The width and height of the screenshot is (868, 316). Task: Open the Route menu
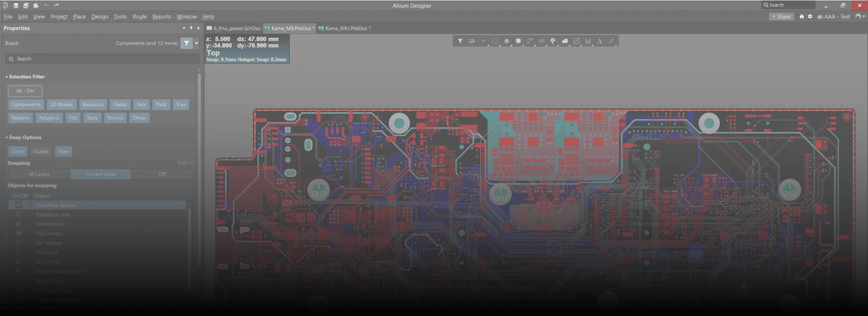coord(139,17)
